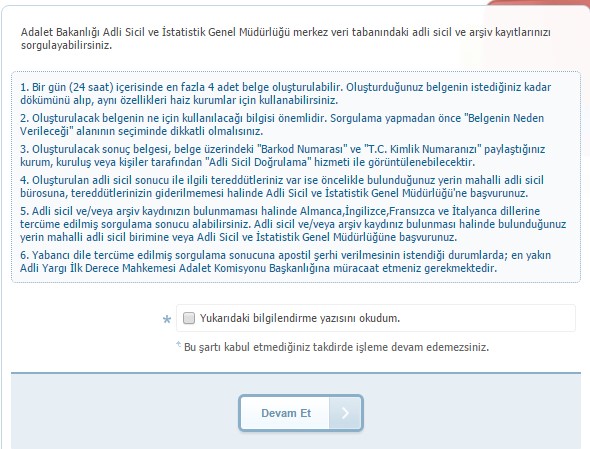Click the small asterisk before "Bu şartı kabul"

pos(179,344)
